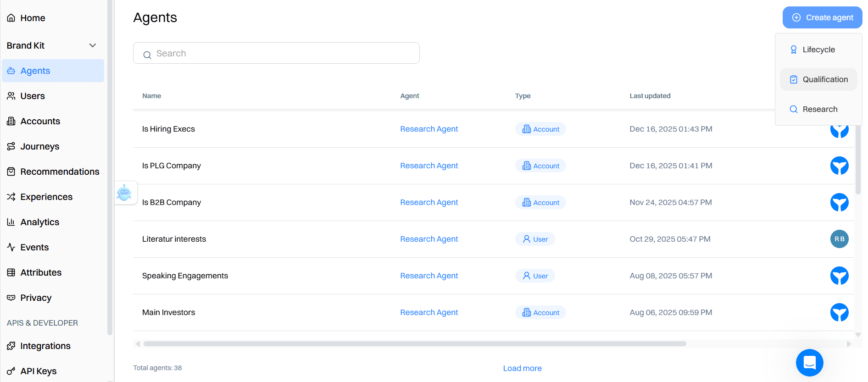Click the Journeys route icon
Screen dimensions: 868x382
(x=11, y=146)
